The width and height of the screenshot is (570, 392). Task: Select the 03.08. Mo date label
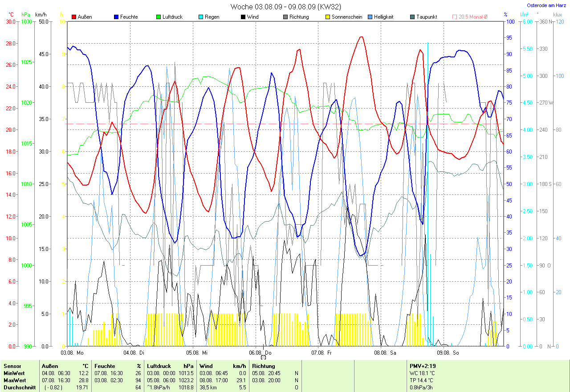click(72, 352)
